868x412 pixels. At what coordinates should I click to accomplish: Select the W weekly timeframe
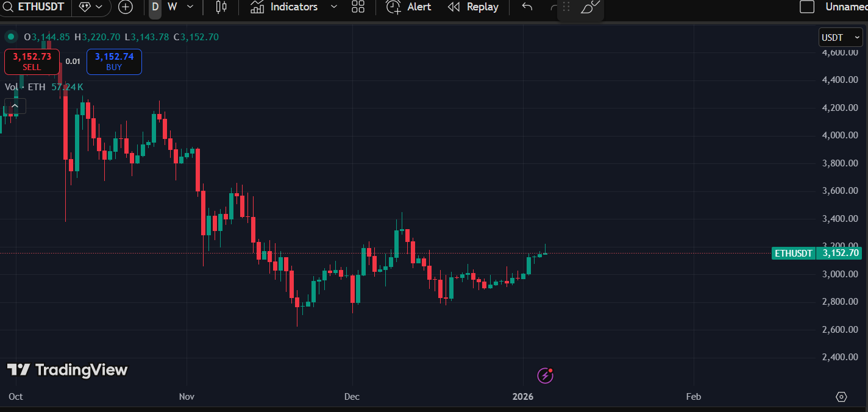(x=173, y=7)
